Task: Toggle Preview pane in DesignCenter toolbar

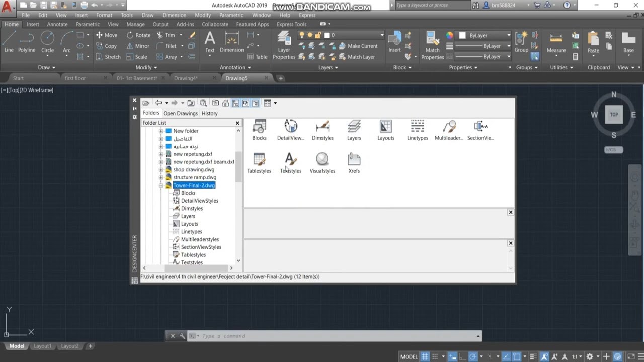Action: (246, 103)
